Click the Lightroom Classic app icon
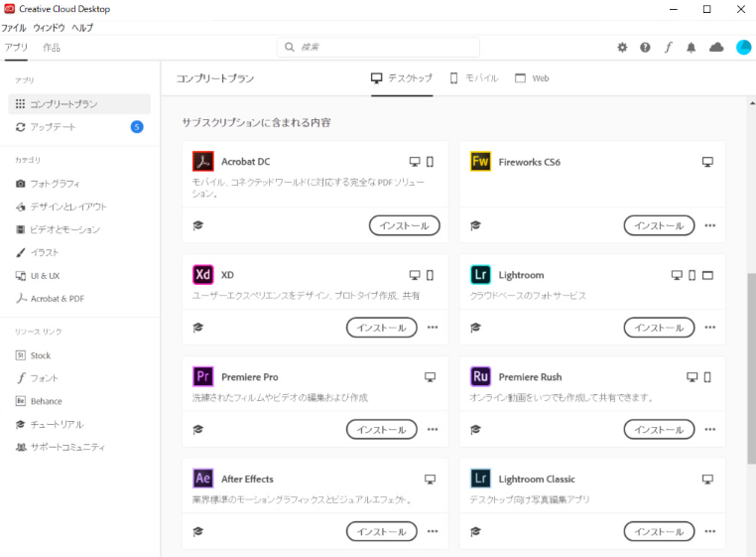Viewport: 756px width, 557px height. [x=480, y=479]
